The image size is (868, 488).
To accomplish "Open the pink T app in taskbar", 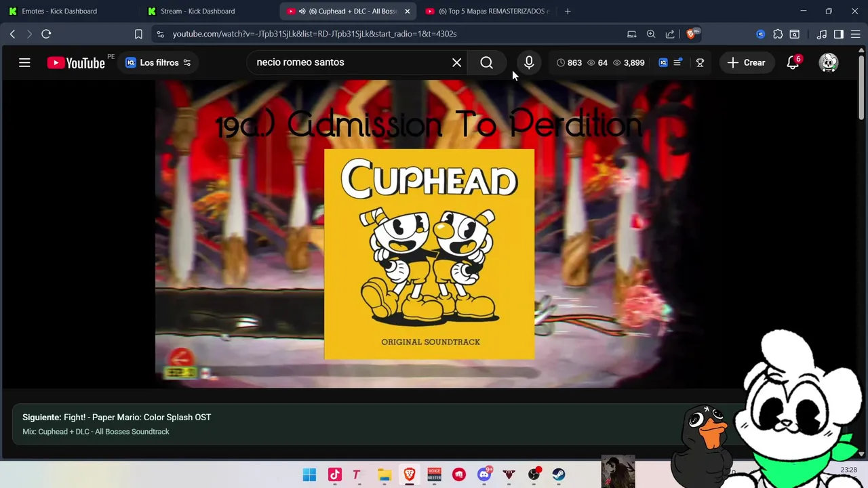I will [357, 474].
